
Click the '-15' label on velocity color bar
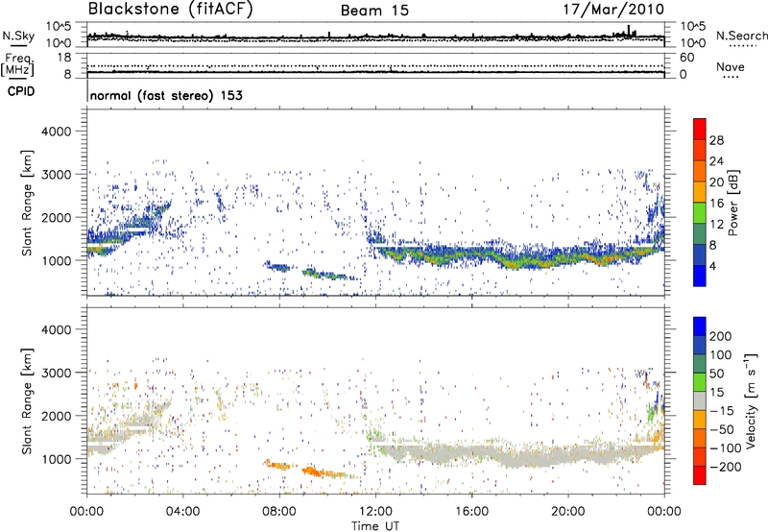[x=722, y=411]
